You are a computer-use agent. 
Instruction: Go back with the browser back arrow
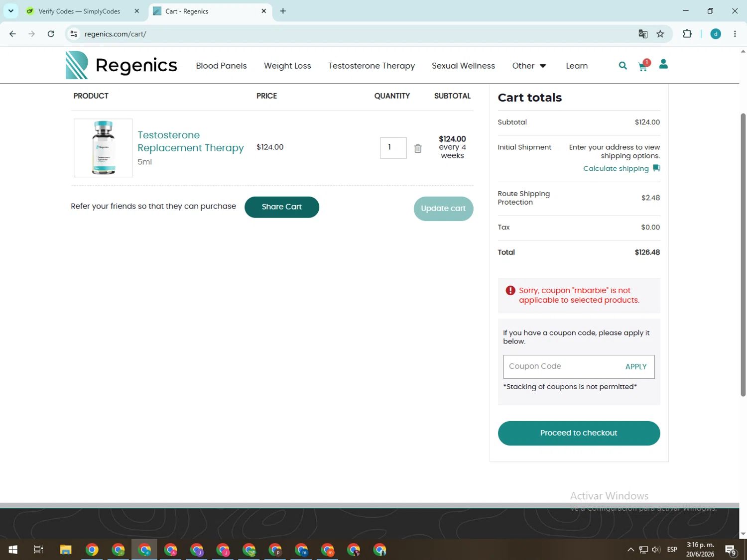[x=12, y=34]
